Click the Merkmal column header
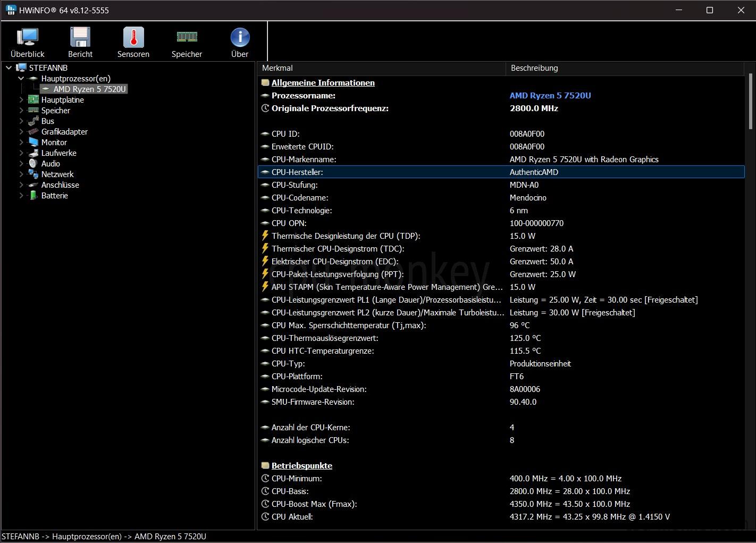 pos(382,68)
